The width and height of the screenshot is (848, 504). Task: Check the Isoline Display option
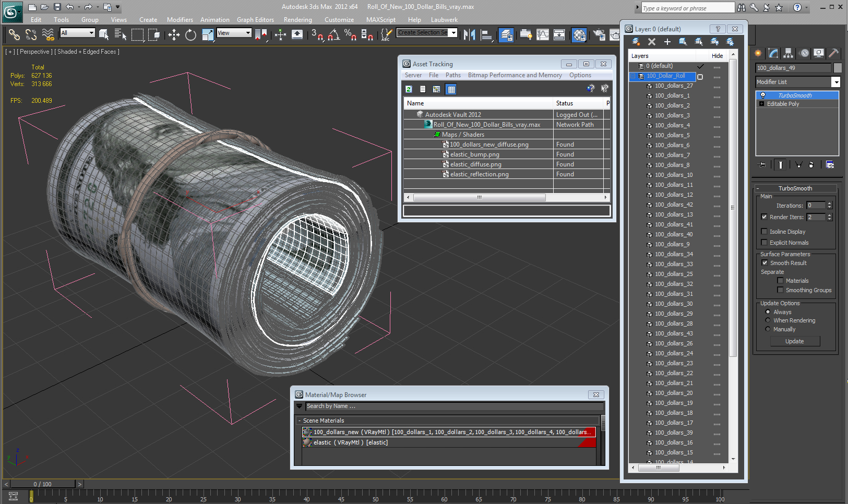764,232
